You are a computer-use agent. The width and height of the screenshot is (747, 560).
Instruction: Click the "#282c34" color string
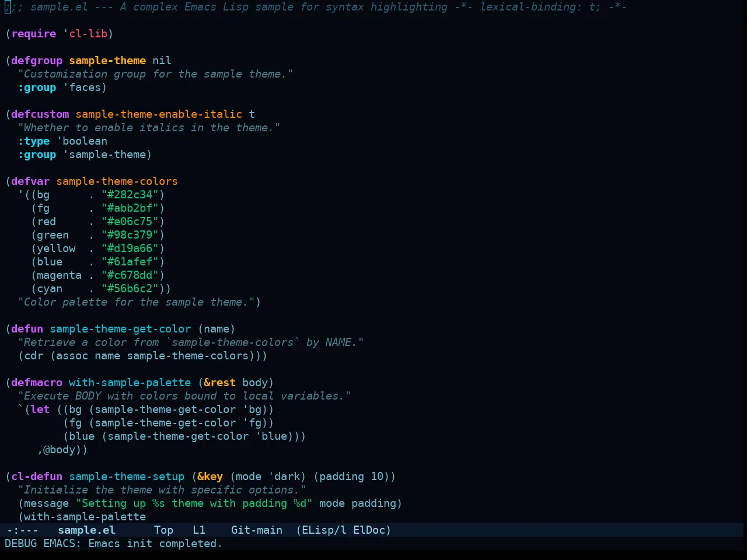click(x=130, y=194)
